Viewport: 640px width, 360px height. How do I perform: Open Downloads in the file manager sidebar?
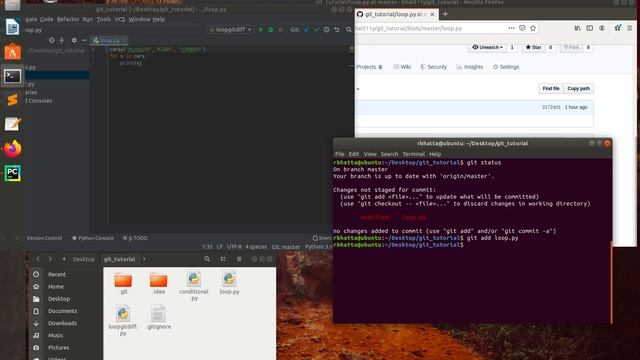(62, 323)
